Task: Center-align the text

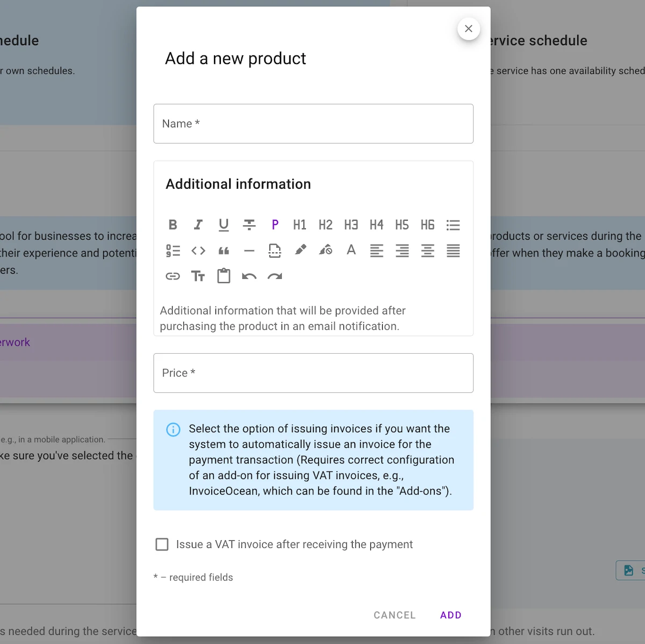Action: pyautogui.click(x=428, y=251)
